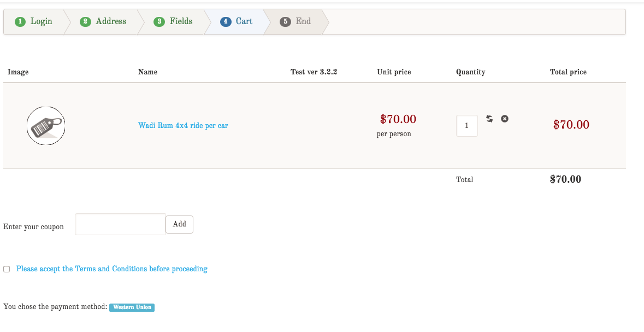Click the Name column header

click(x=147, y=72)
